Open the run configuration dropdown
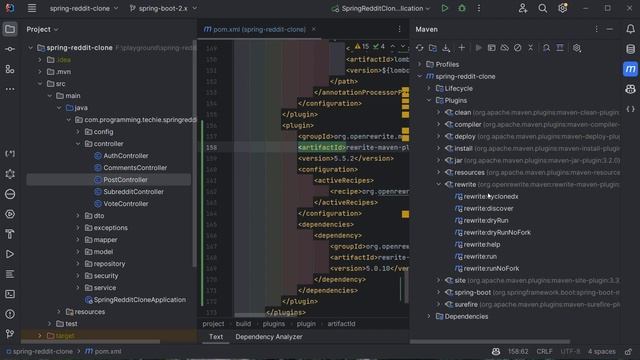Image resolution: width=640 pixels, height=360 pixels. [x=381, y=8]
